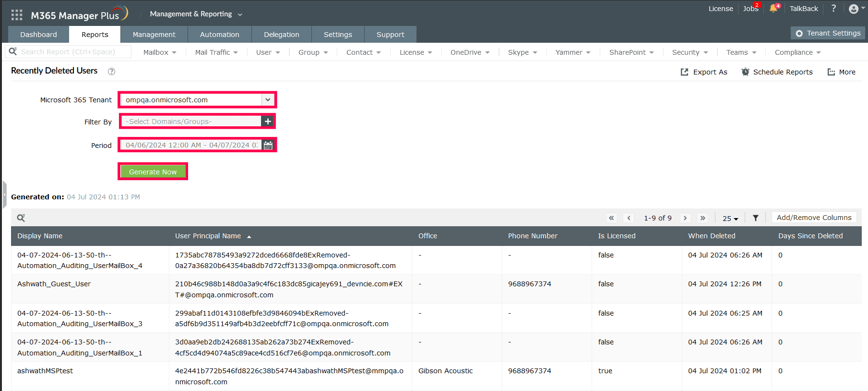Viewport: 868px width, 391px height.
Task: Open the Jobs link in header
Action: [750, 9]
